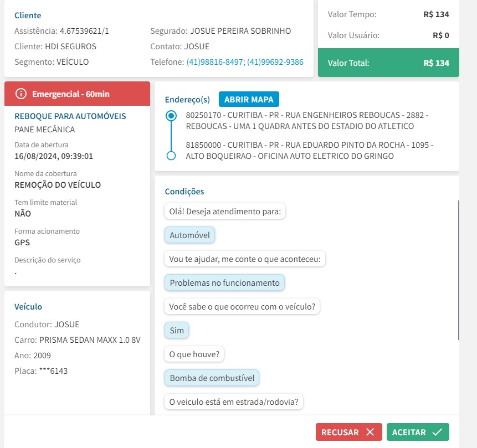Click the Condições panel scrollbar
Image resolution: width=477 pixels, height=448 pixels.
[458, 270]
